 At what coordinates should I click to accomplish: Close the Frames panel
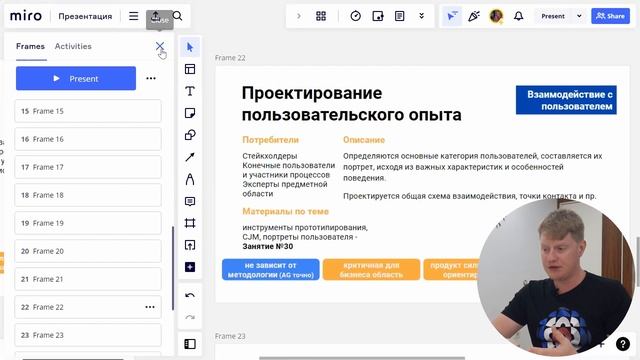[x=160, y=46]
